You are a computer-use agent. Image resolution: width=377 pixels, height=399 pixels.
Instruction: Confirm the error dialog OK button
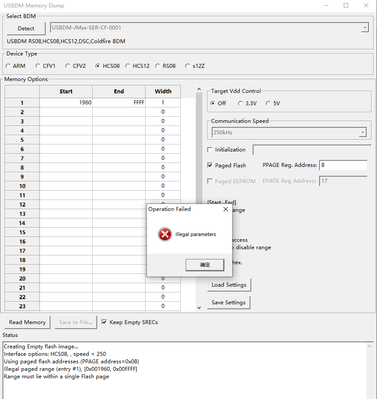point(205,265)
